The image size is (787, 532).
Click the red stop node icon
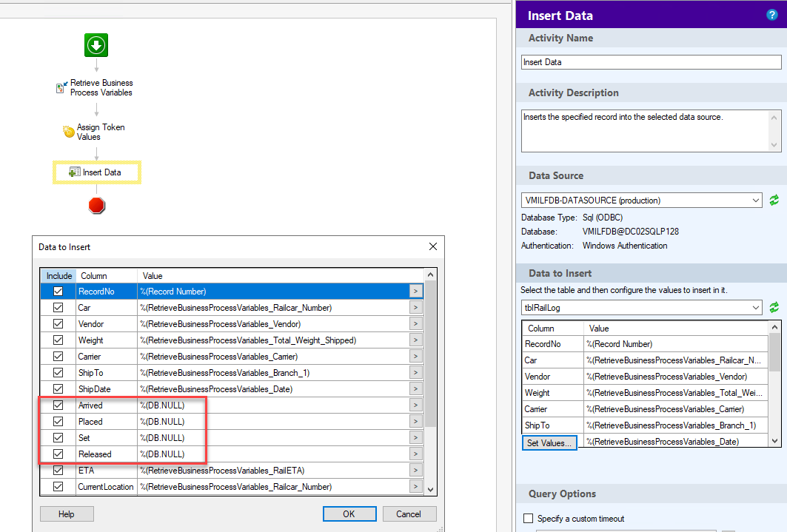(96, 205)
